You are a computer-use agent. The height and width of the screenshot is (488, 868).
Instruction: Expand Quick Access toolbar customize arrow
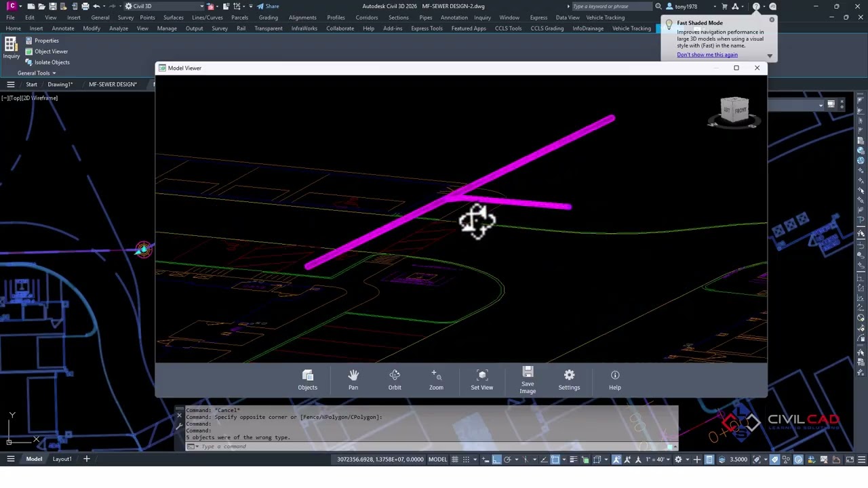(x=251, y=6)
